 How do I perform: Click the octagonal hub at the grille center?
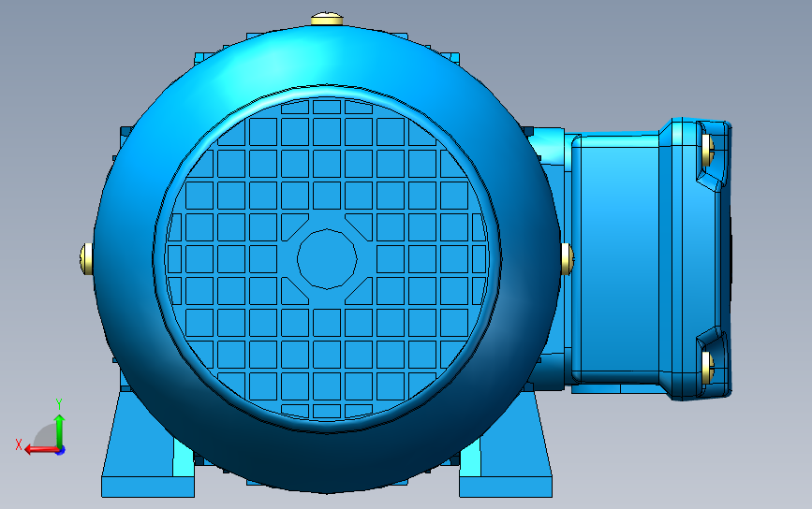pos(327,258)
